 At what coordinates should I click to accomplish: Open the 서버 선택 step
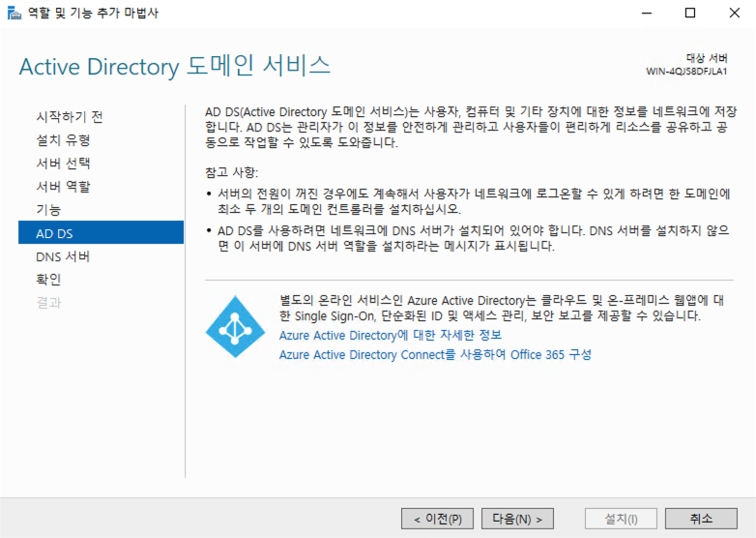point(63,164)
